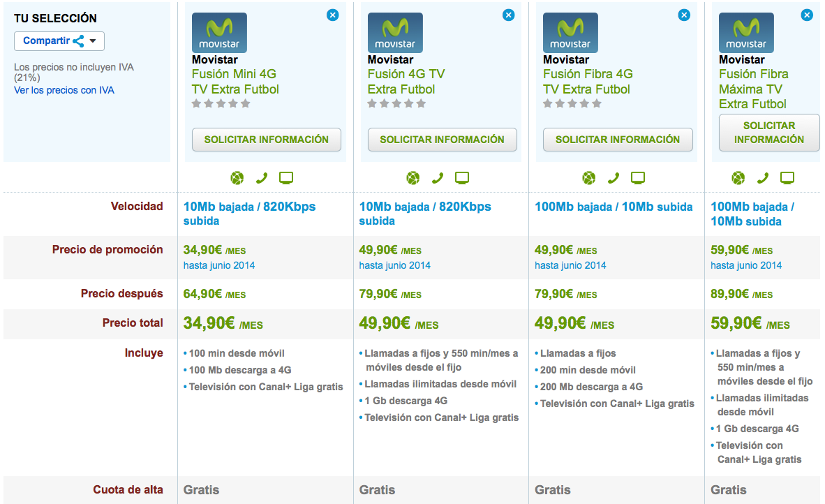Click internet globe icon under Fusión Fibra 4G
Screen dimensions: 825x504
[589, 178]
